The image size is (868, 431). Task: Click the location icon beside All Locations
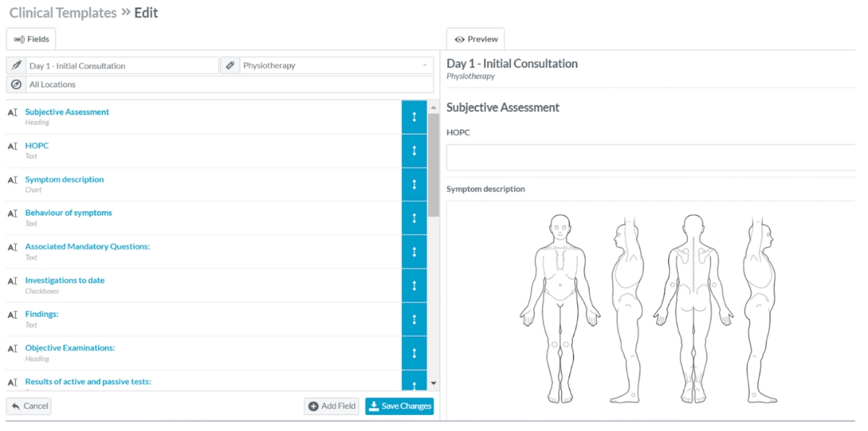16,85
